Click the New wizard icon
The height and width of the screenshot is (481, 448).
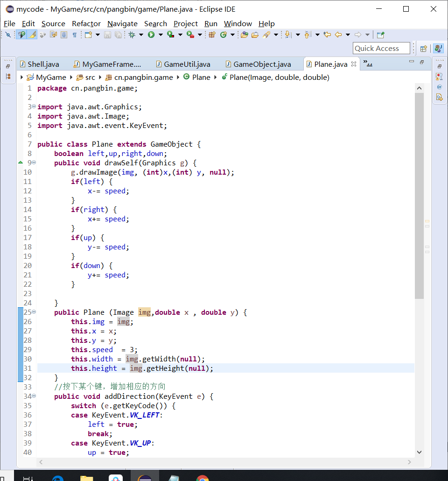(x=88, y=35)
